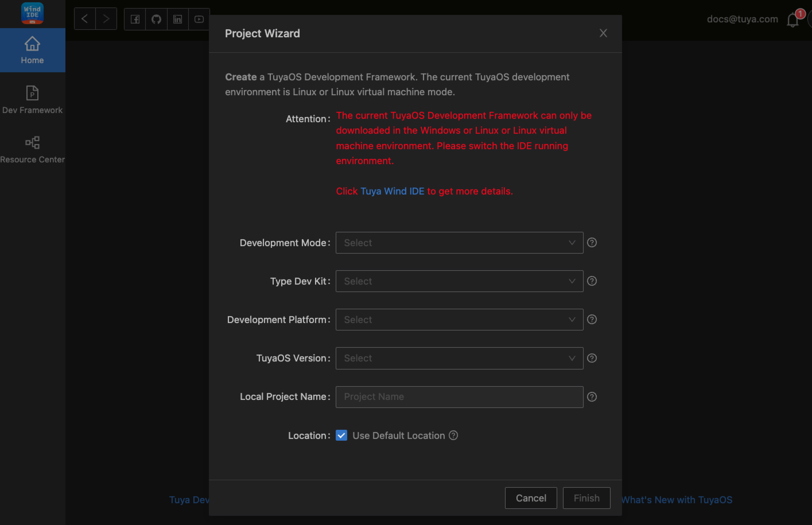
Task: Click the Wind IDE logo icon
Action: [x=32, y=13]
